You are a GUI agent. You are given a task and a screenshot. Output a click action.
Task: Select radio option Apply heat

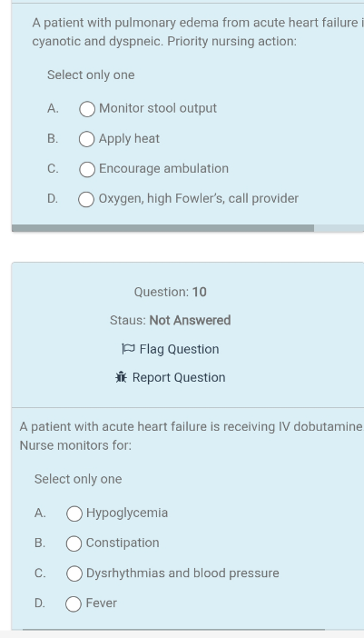pyautogui.click(x=87, y=139)
